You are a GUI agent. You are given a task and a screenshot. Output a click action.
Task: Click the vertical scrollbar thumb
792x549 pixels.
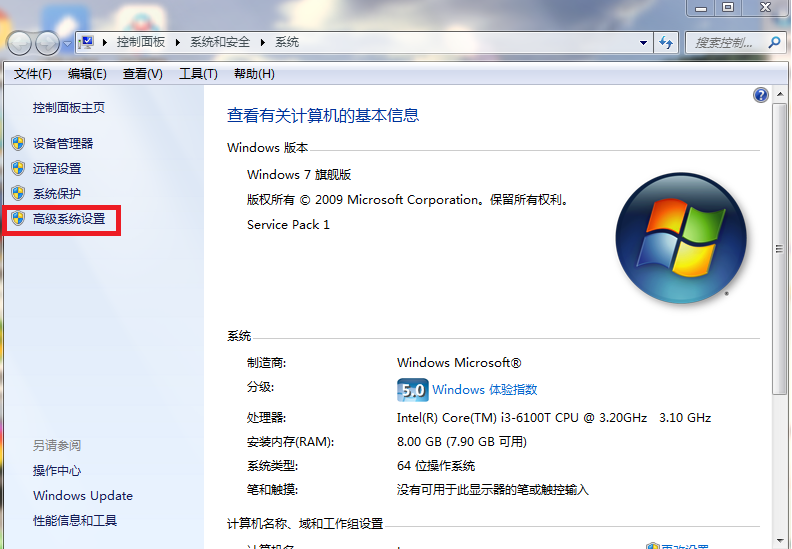780,248
